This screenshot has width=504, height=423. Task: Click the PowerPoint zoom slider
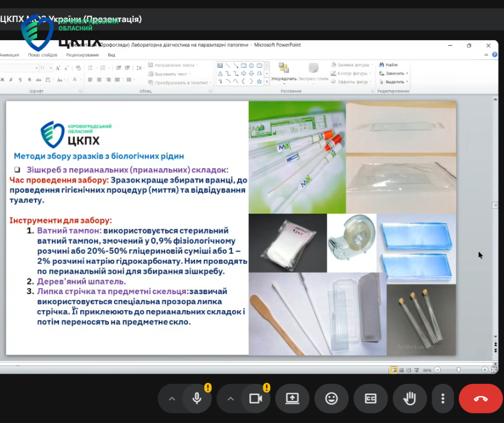(459, 370)
